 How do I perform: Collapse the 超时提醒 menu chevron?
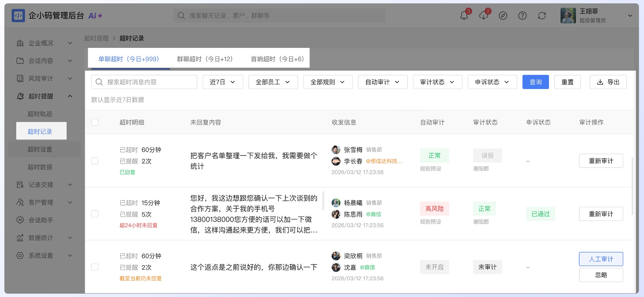70,96
